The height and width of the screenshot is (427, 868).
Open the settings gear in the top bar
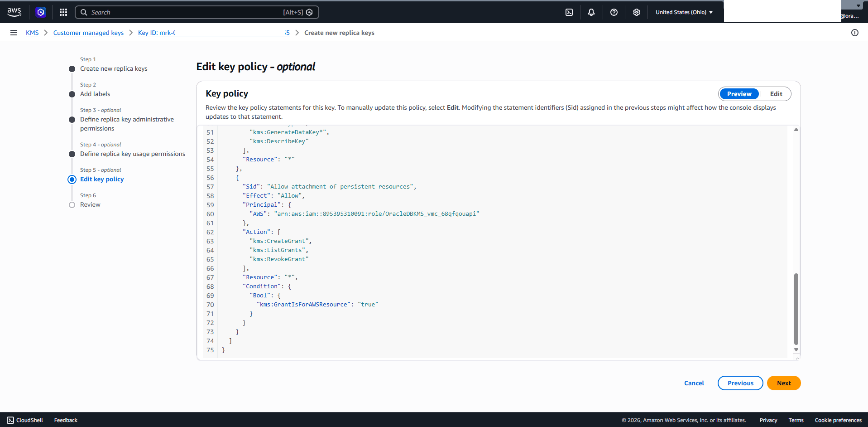tap(636, 12)
